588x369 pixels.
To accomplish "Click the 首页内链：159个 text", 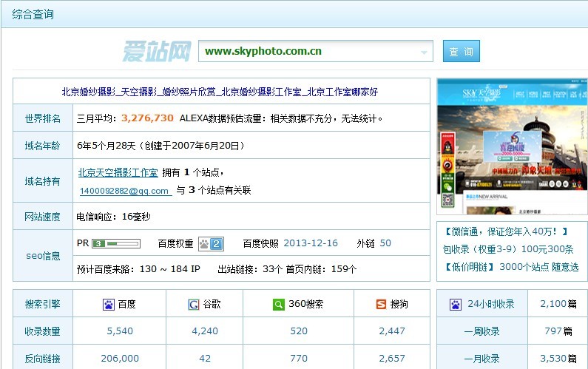I will pos(321,269).
